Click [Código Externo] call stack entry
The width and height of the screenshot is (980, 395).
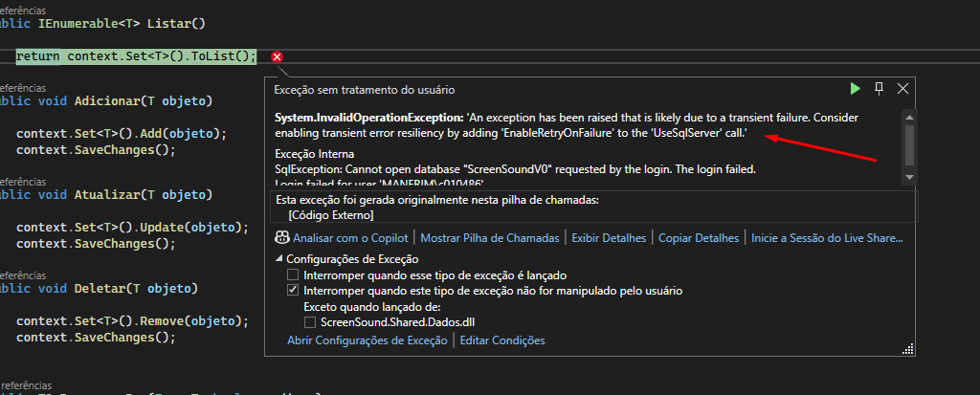(x=331, y=215)
